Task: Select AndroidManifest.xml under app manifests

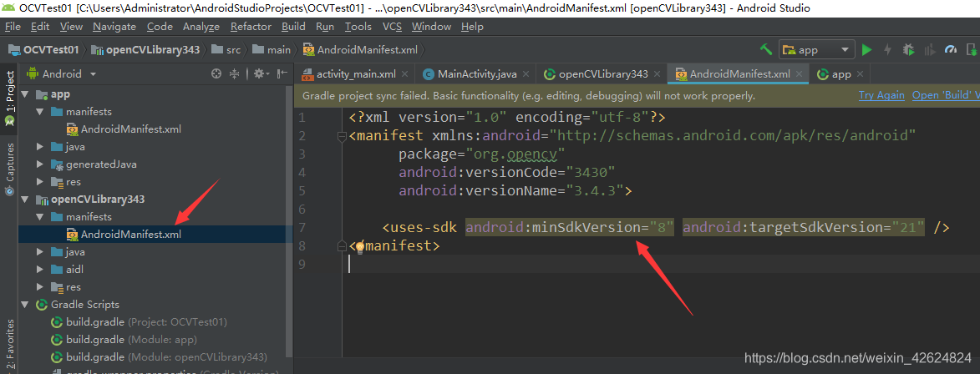Action: pyautogui.click(x=124, y=129)
